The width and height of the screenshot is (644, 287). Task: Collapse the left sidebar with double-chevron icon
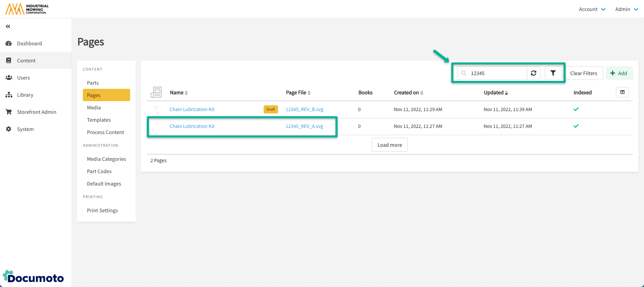[x=8, y=26]
